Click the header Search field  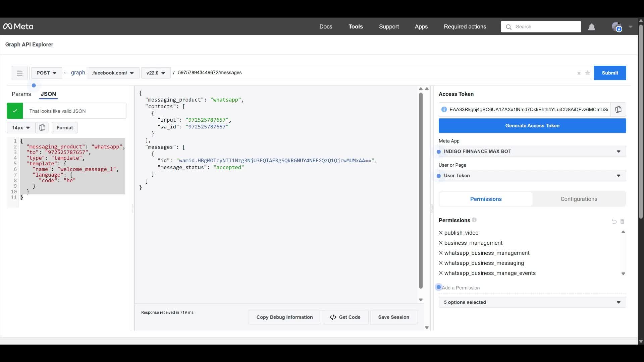pos(541,27)
